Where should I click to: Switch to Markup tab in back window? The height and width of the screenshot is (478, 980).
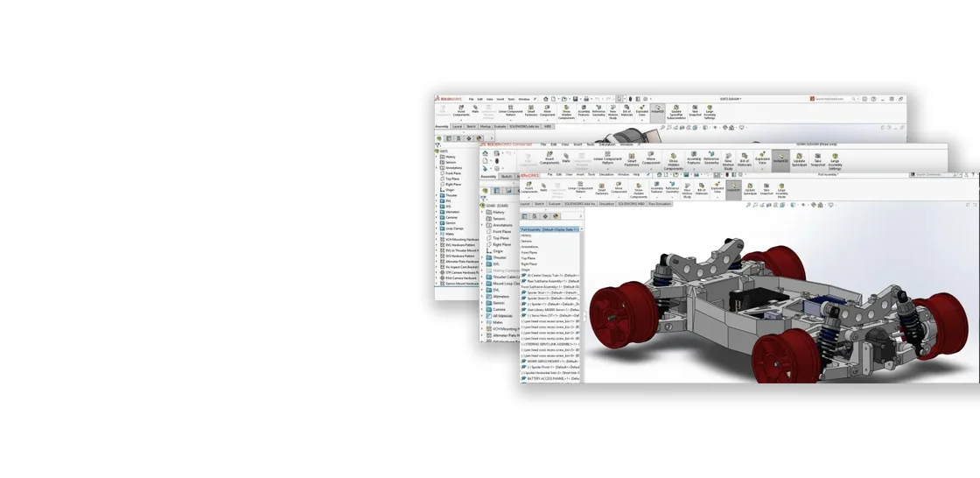click(x=485, y=126)
